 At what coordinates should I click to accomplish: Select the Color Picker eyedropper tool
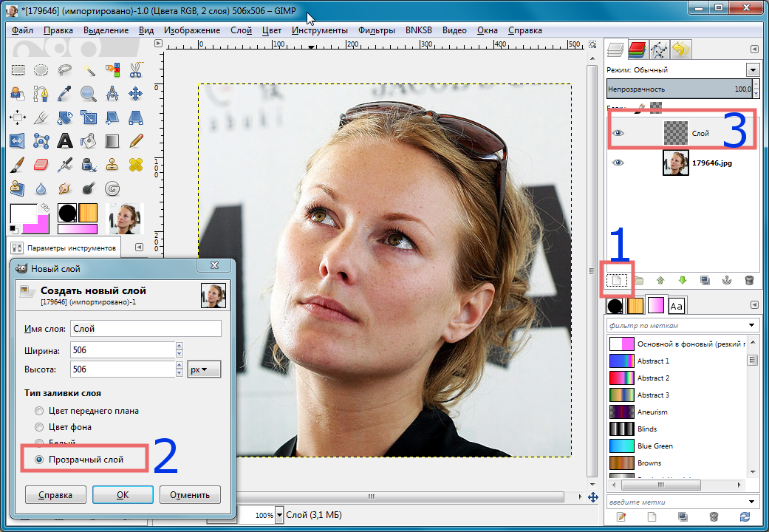coord(65,93)
